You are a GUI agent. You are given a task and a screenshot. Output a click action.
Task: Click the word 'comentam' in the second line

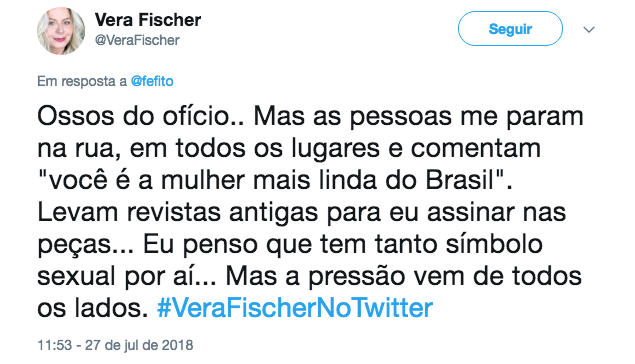476,148
